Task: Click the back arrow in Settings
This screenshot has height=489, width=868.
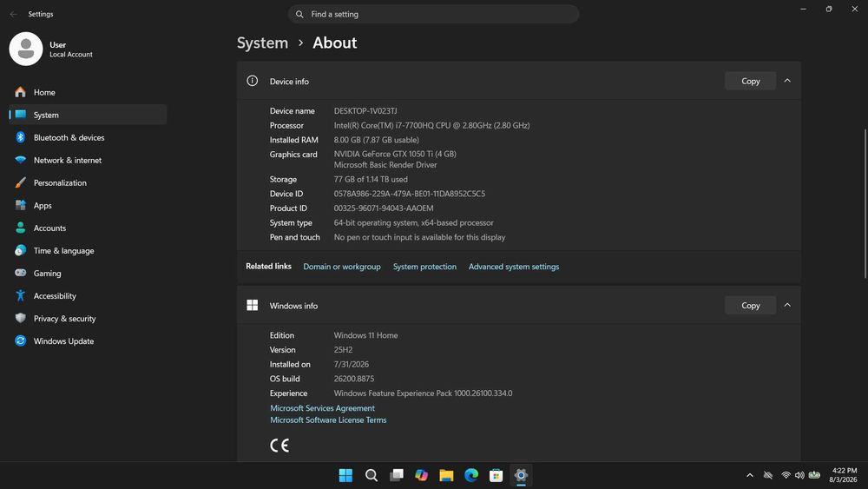Action: click(x=13, y=14)
